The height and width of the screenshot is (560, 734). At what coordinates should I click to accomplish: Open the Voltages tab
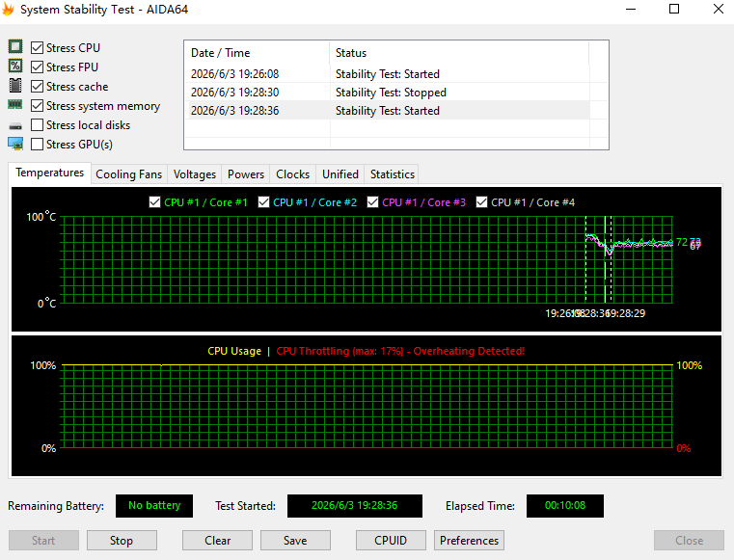click(x=195, y=174)
